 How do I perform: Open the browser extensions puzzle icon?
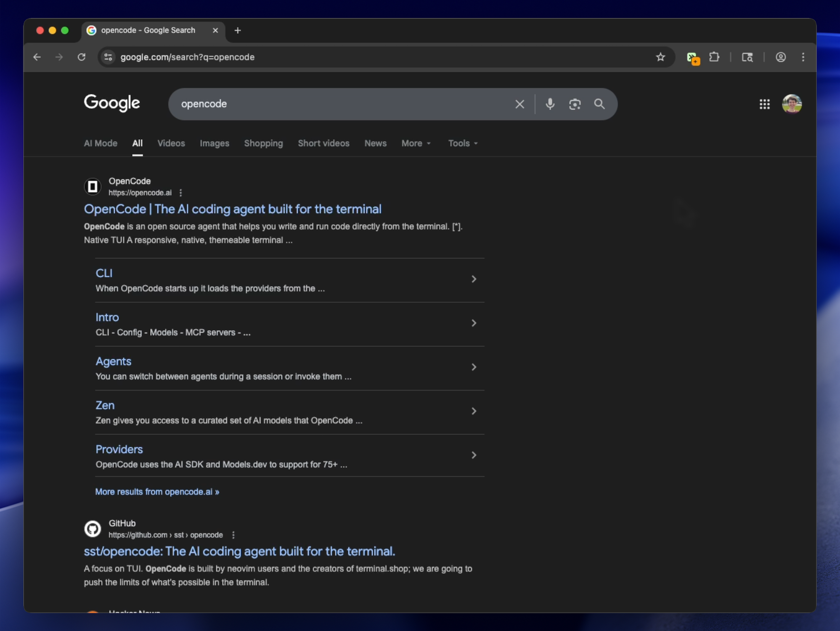(x=715, y=57)
